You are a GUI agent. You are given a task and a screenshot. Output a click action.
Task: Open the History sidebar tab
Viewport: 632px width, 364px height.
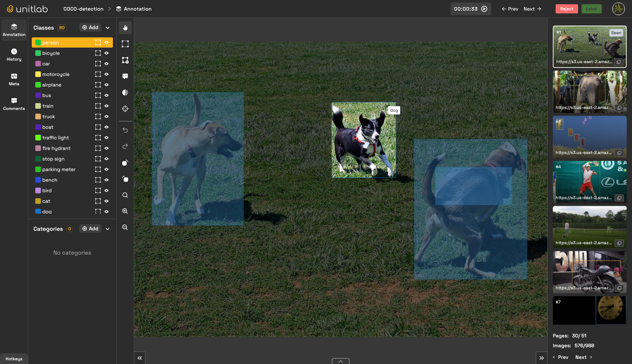click(x=14, y=55)
